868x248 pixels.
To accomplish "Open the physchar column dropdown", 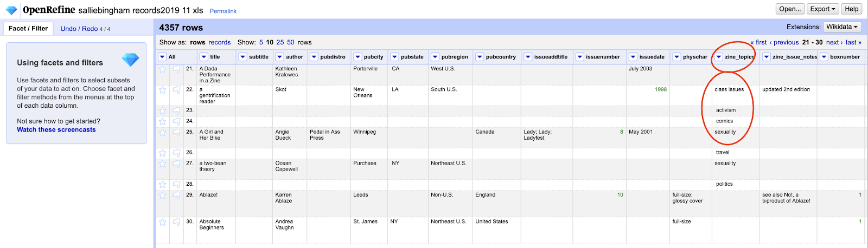I will click(677, 57).
